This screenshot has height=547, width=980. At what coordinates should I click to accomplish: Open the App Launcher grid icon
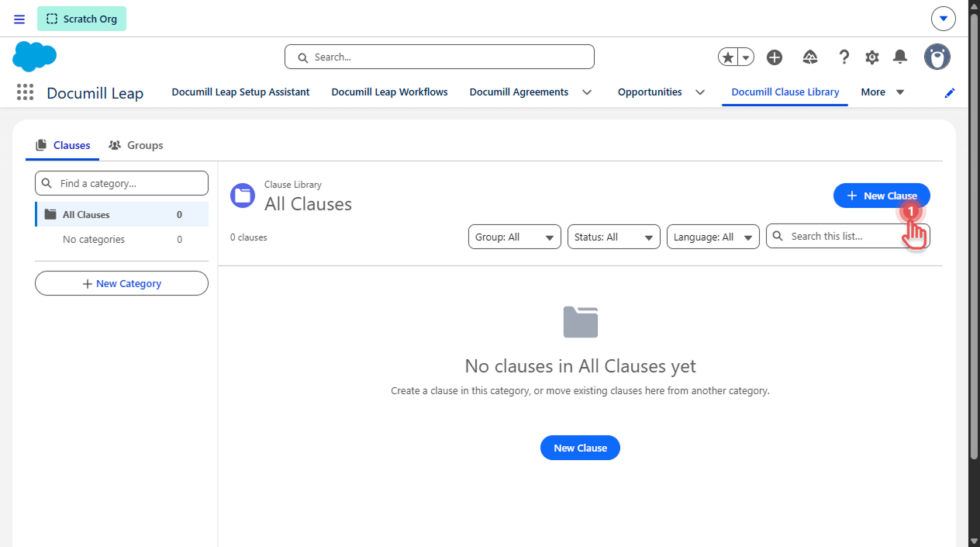[25, 92]
